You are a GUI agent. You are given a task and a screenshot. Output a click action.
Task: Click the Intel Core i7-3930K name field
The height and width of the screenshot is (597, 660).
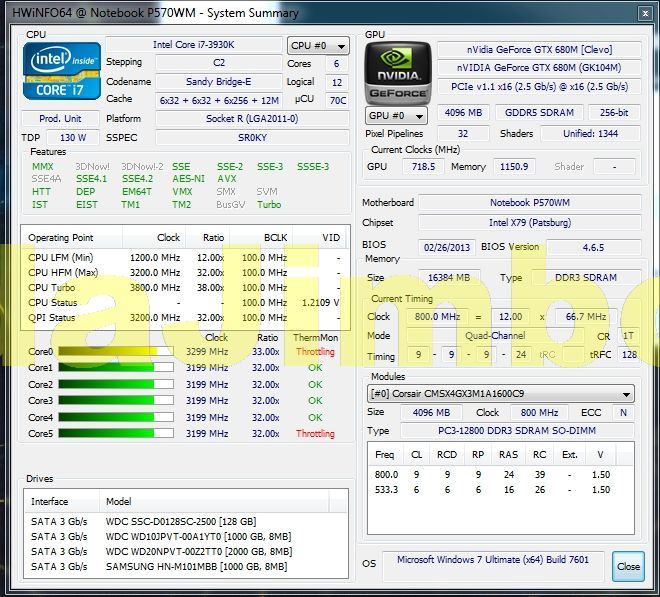tap(194, 45)
